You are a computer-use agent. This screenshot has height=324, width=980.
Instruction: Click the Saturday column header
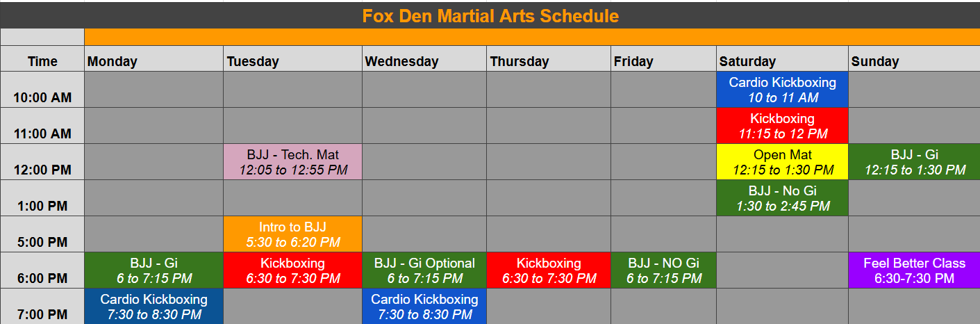tap(782, 59)
